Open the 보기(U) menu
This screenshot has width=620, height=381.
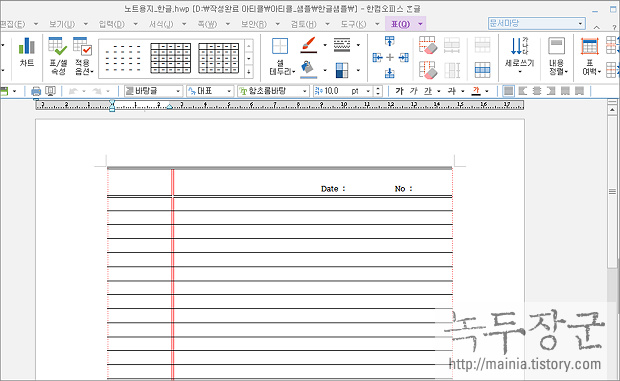tap(62, 24)
